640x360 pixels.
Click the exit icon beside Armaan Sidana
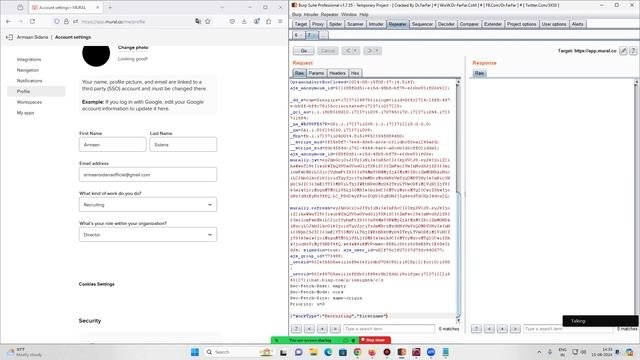tap(9, 37)
